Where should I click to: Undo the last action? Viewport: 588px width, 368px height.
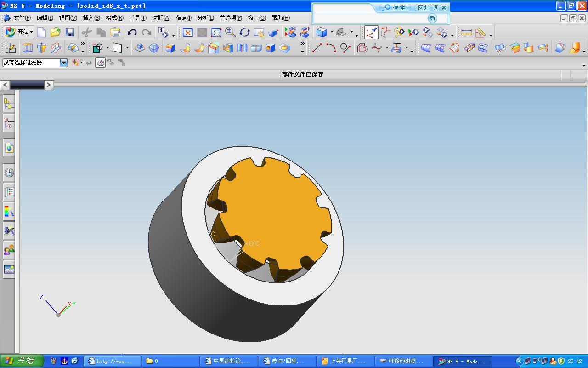pyautogui.click(x=132, y=32)
